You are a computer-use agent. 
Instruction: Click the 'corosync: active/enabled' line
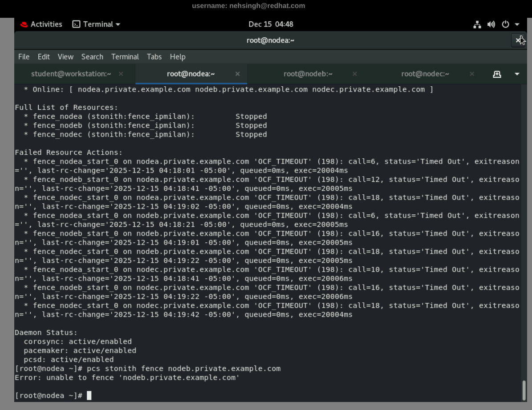coord(78,342)
